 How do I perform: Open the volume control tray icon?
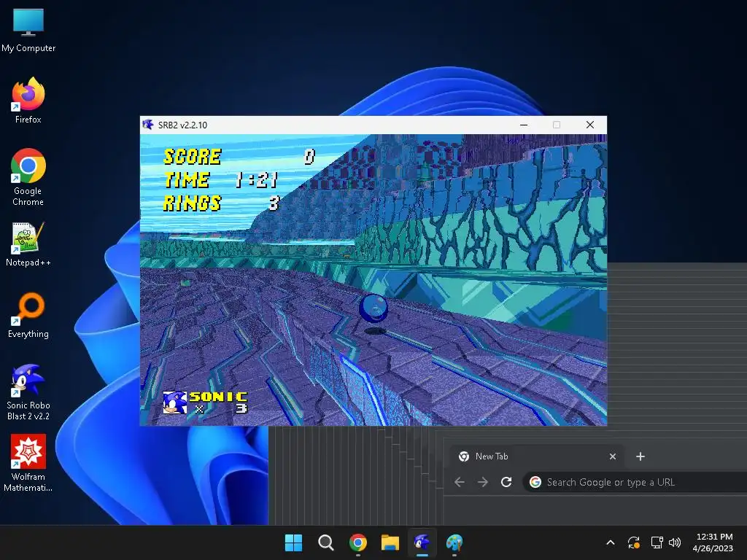tap(675, 542)
